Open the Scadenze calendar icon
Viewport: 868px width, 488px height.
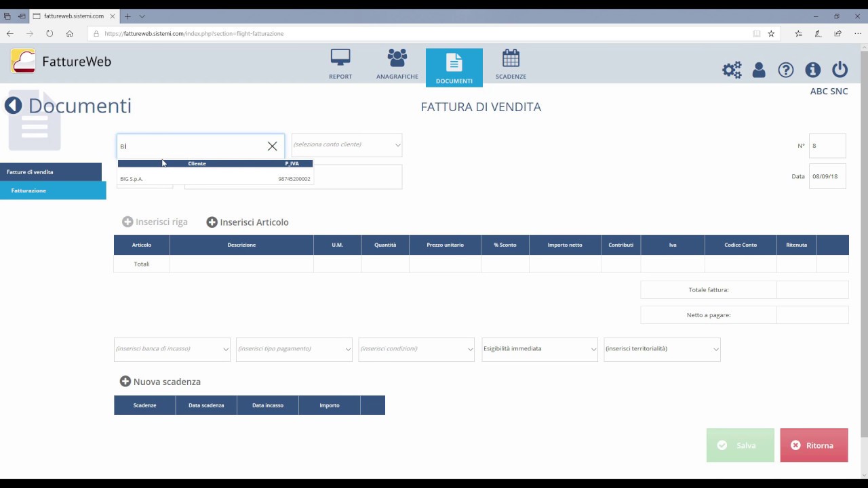click(x=511, y=59)
